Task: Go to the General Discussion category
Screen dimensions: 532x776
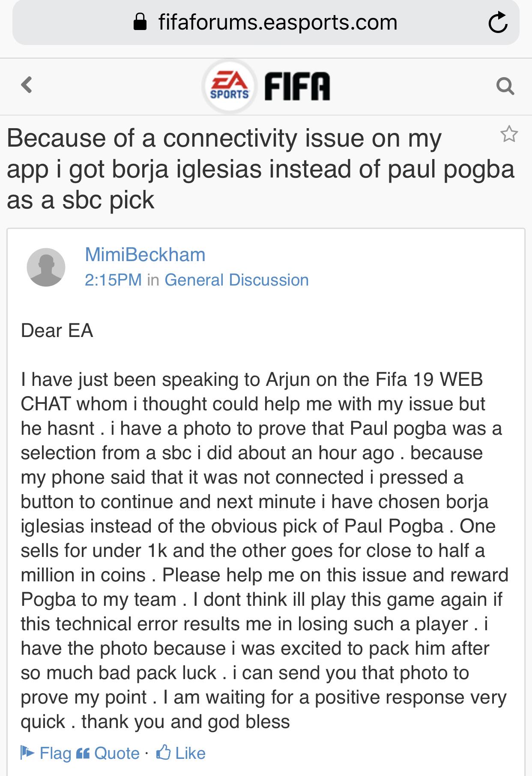Action: [x=236, y=280]
